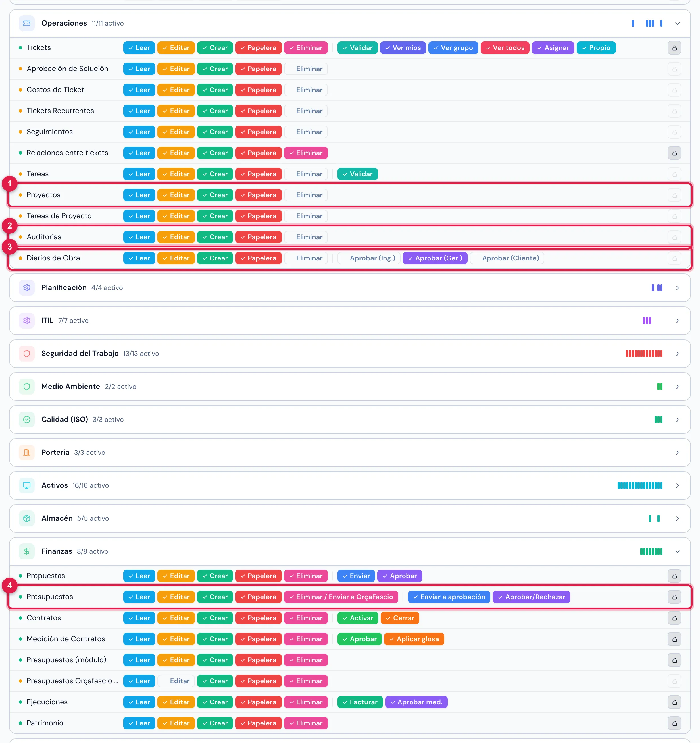
Task: Click the Medio Ambiente section header
Action: point(350,387)
